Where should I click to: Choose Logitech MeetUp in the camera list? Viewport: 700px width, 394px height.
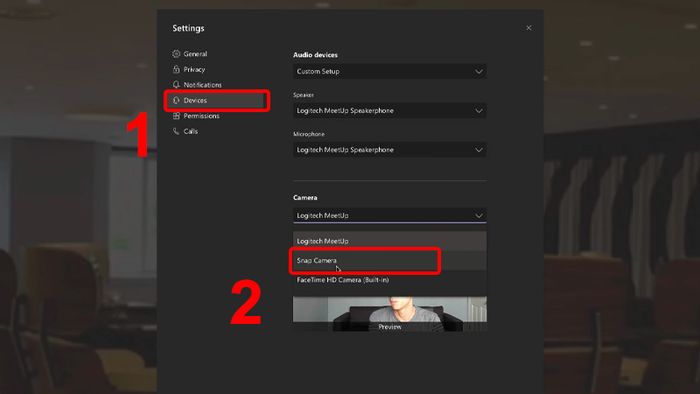[390, 241]
